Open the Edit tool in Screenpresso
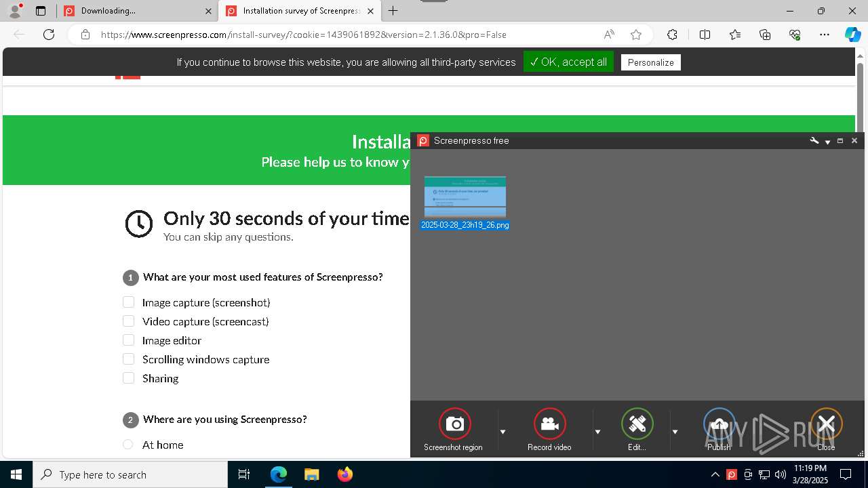Viewport: 868px width, 488px height. coord(637,424)
